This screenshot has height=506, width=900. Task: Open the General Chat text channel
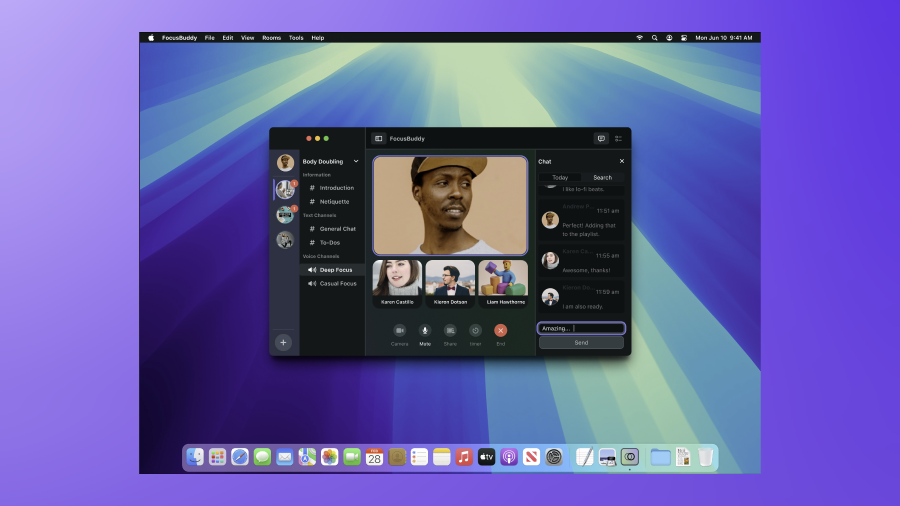pyautogui.click(x=337, y=229)
